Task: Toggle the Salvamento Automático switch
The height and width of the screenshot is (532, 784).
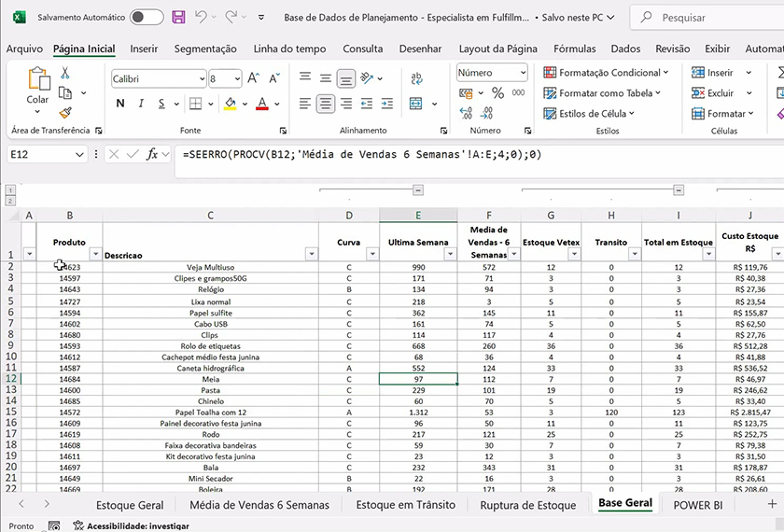Action: pyautogui.click(x=147, y=18)
